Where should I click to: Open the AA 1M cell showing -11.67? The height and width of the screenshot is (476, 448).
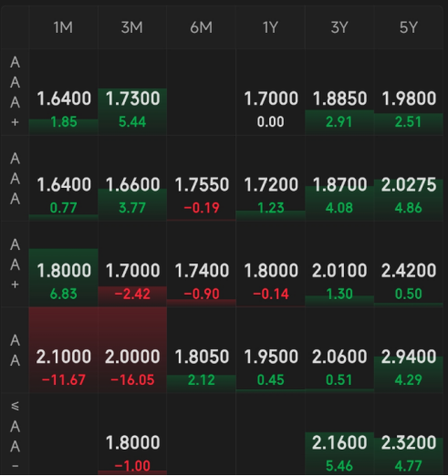[x=63, y=350]
